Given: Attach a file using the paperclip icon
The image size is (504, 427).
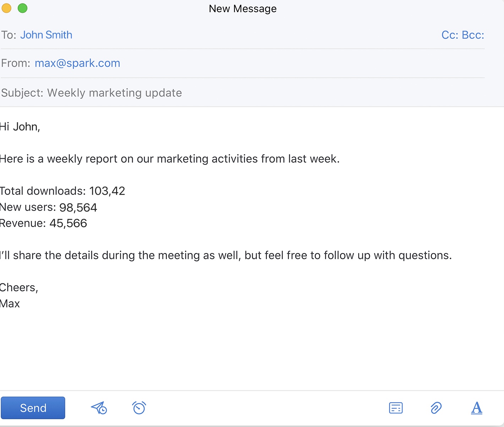Looking at the screenshot, I should 436,408.
